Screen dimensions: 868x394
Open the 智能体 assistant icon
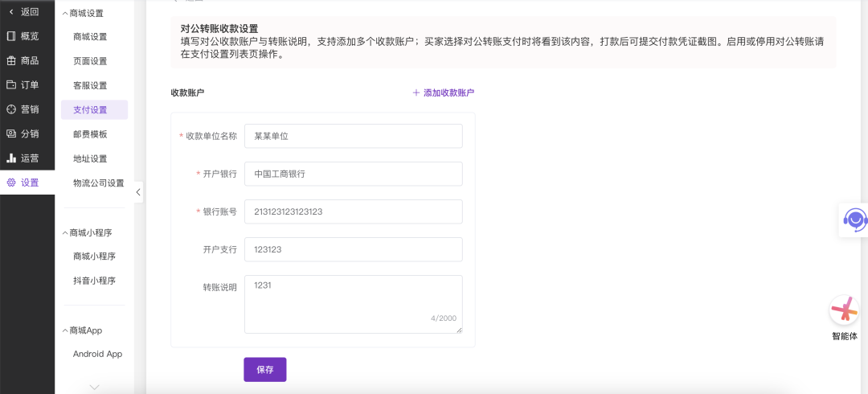click(x=844, y=310)
